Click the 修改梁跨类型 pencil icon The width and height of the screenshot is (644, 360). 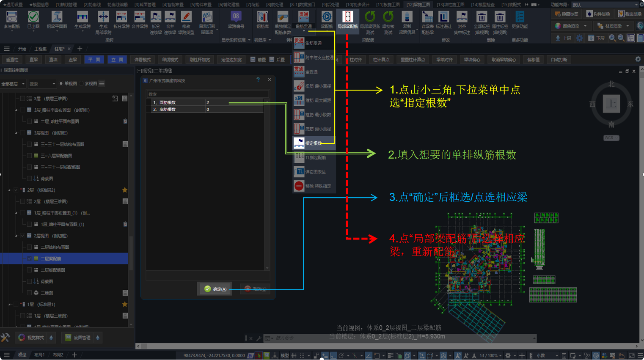coord(186,18)
